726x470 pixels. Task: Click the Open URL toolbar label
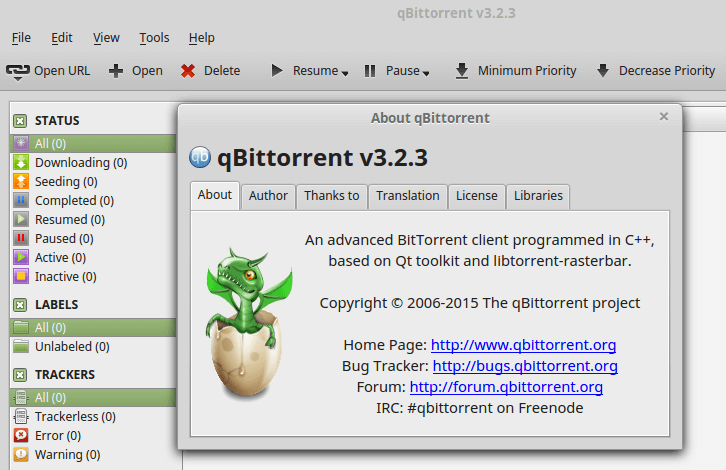(62, 71)
